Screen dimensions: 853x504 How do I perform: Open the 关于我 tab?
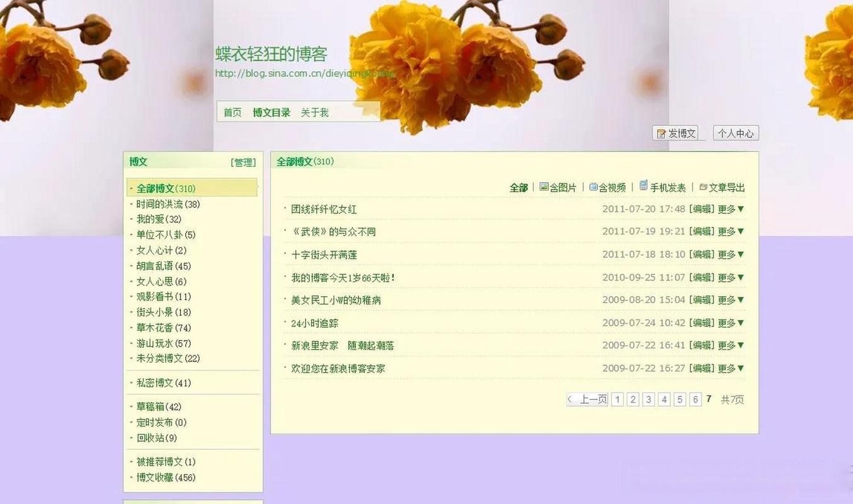[x=314, y=112]
